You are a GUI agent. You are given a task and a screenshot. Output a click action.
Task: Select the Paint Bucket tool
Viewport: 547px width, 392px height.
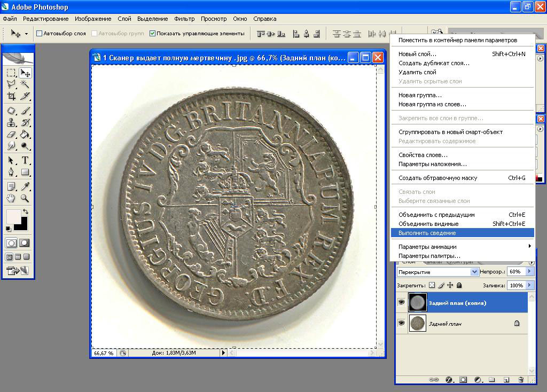tap(25, 134)
